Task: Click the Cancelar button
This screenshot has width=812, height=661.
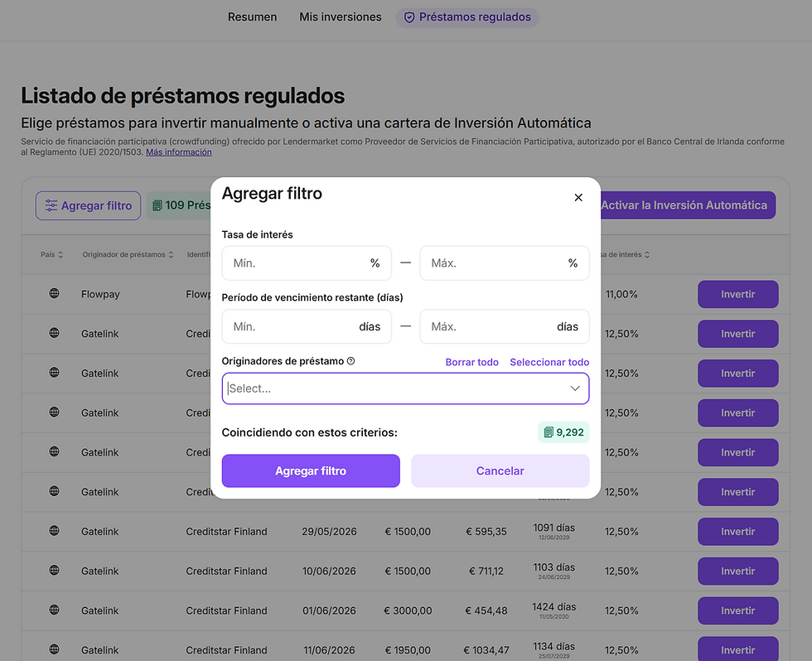Action: click(x=500, y=470)
